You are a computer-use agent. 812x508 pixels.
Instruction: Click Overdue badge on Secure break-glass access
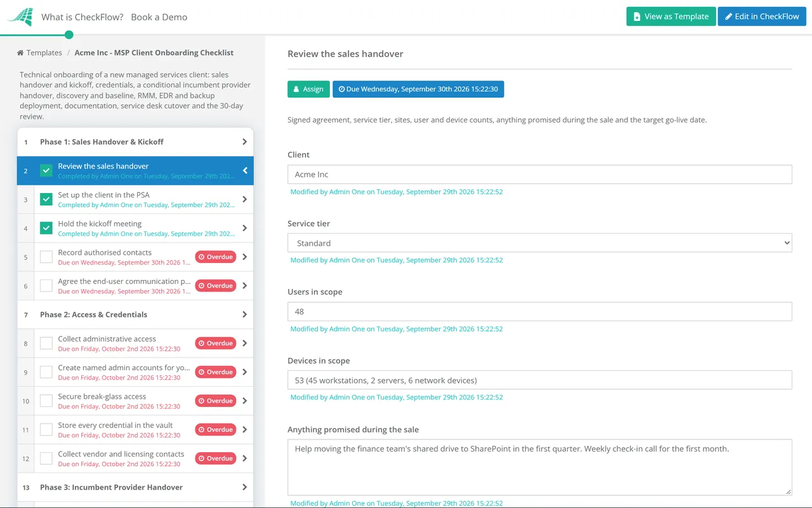(216, 401)
